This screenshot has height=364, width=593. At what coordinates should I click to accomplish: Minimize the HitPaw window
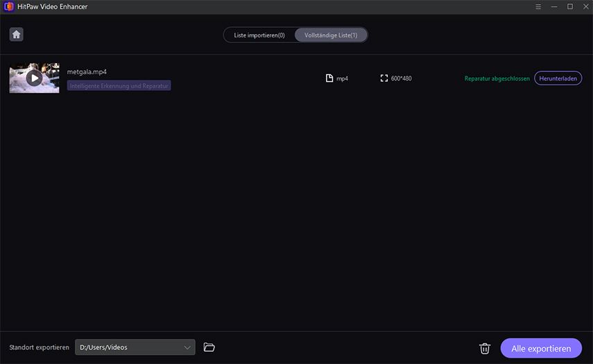point(554,7)
